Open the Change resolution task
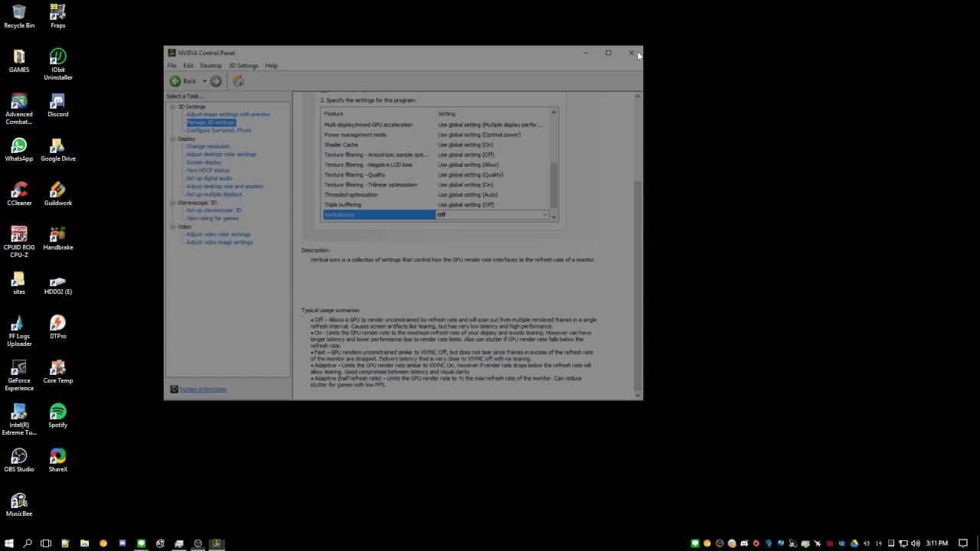The height and width of the screenshot is (551, 980). [208, 146]
